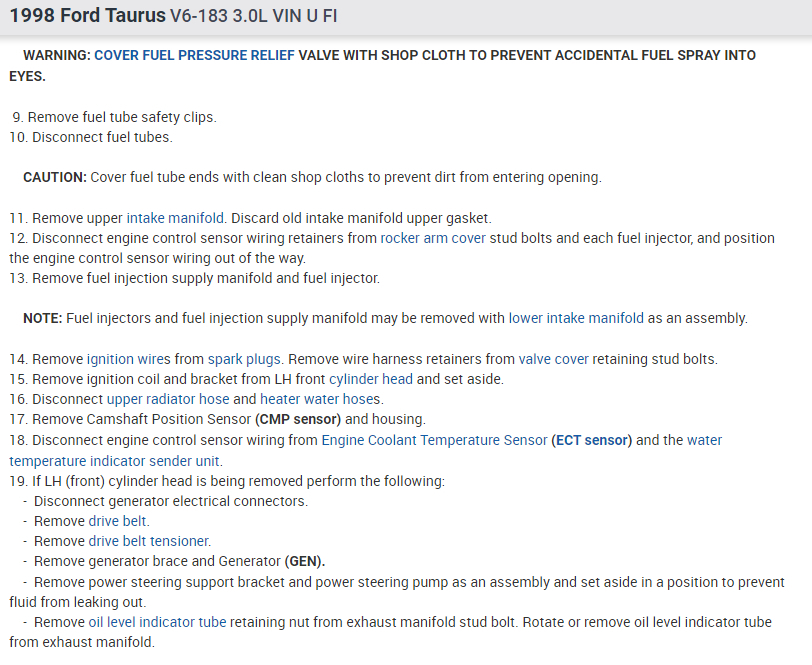Screen dimensions: 812x665
Task: Click the bold CMP sensor text
Action: pyautogui.click(x=298, y=419)
